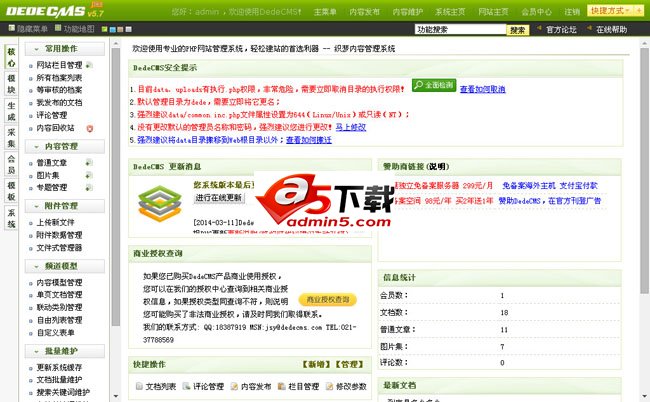Viewport: 650px width, 402px height.
Task: Click the plus icon next to 快捷方式
Action: coord(639,10)
